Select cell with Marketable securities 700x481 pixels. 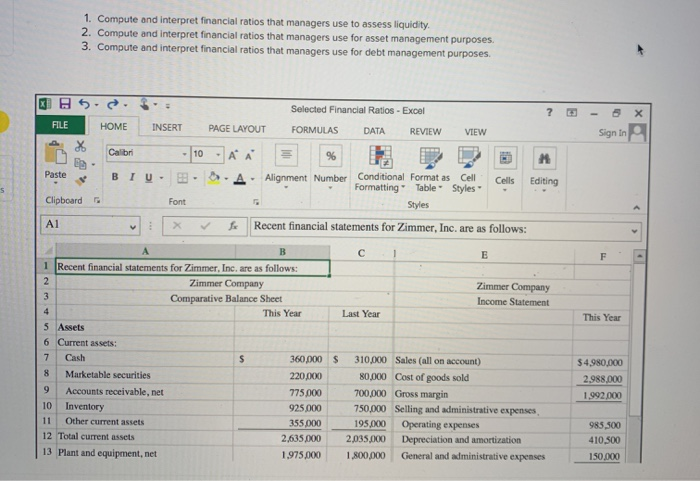[x=145, y=375]
